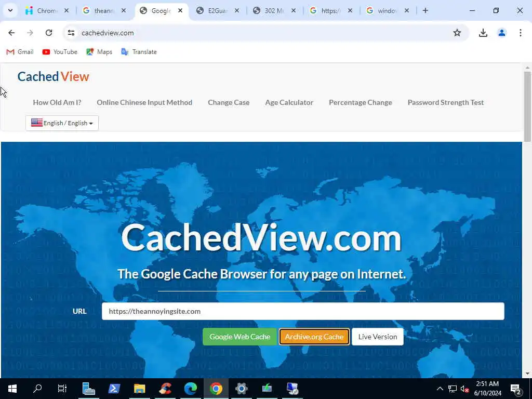
Task: Close the E2Guardian tab
Action: pos(237,10)
